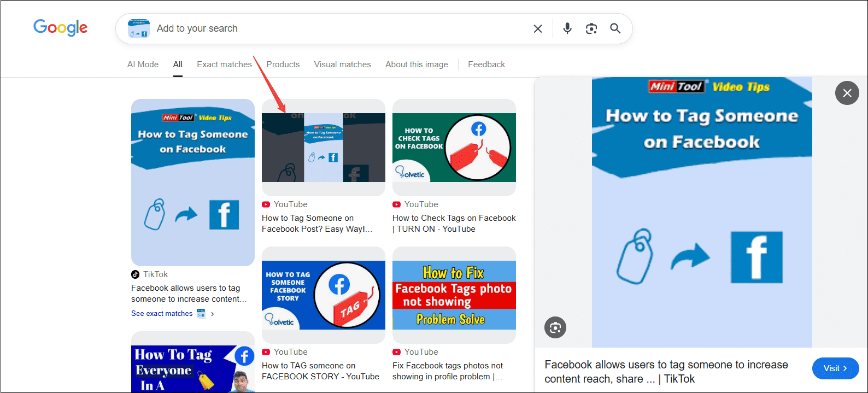Click the Google logo
This screenshot has width=868, height=393.
[x=61, y=27]
